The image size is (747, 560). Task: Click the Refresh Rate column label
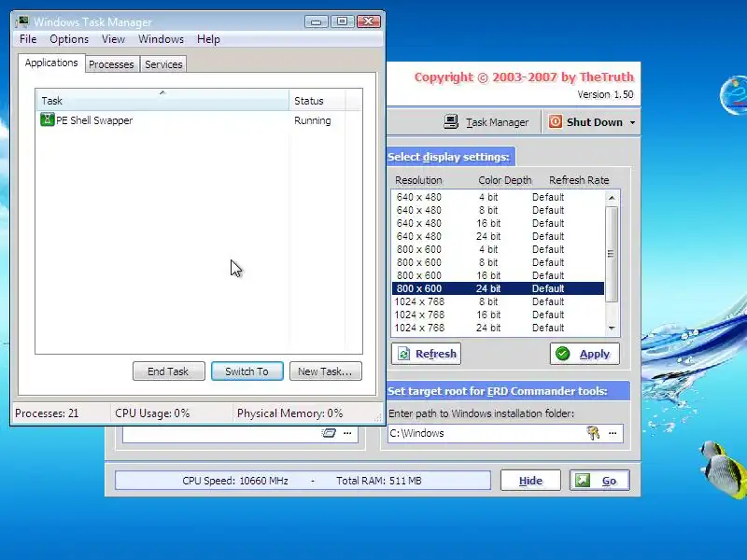coord(579,180)
